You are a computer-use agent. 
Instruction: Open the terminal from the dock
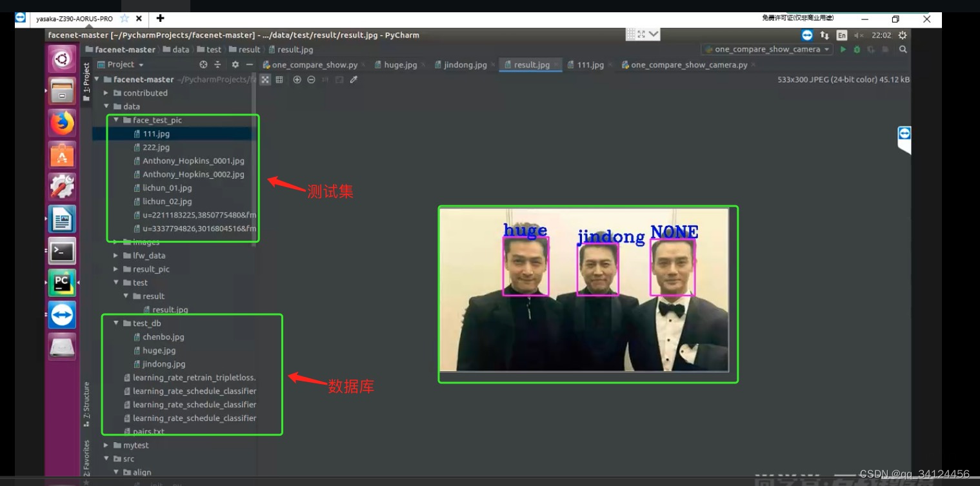62,250
